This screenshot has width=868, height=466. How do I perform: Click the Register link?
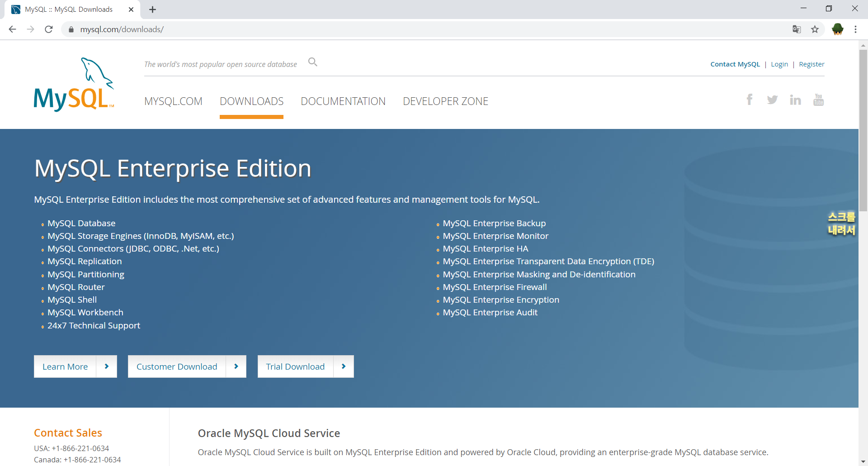click(x=811, y=64)
